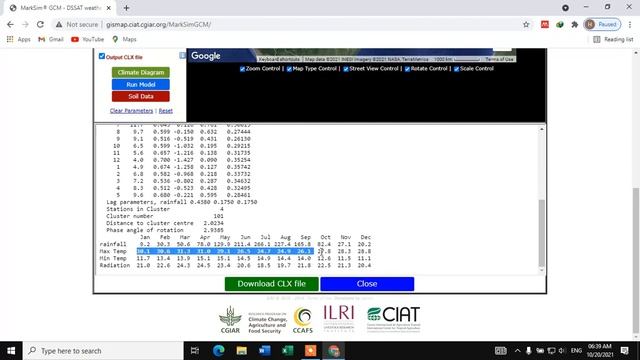Open Gmail bookmark
This screenshot has height=360, width=640.
coord(51,39)
